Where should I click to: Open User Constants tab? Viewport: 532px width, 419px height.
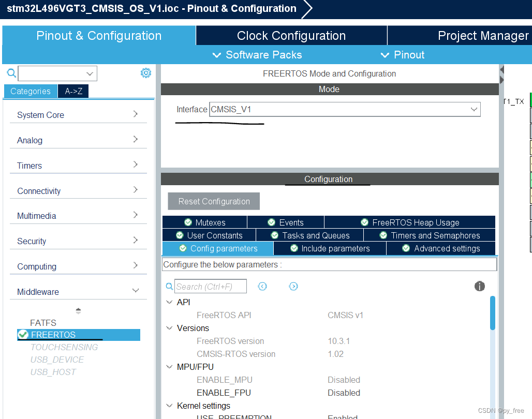coord(209,235)
